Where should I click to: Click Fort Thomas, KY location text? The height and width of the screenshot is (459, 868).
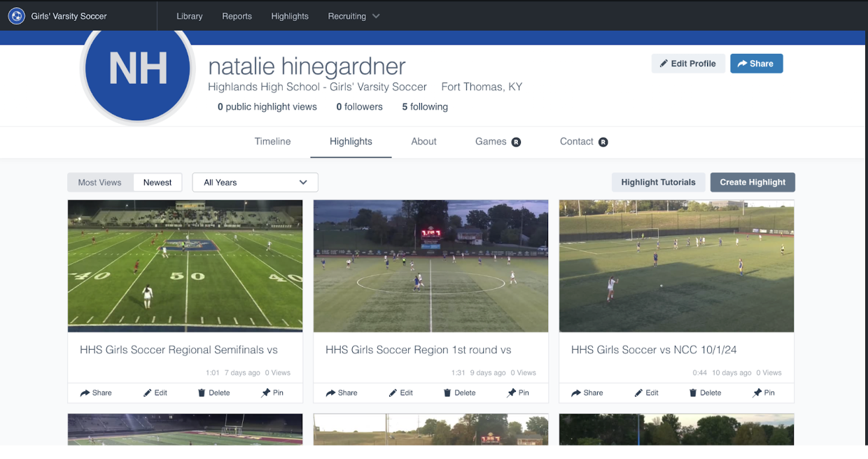(x=482, y=87)
